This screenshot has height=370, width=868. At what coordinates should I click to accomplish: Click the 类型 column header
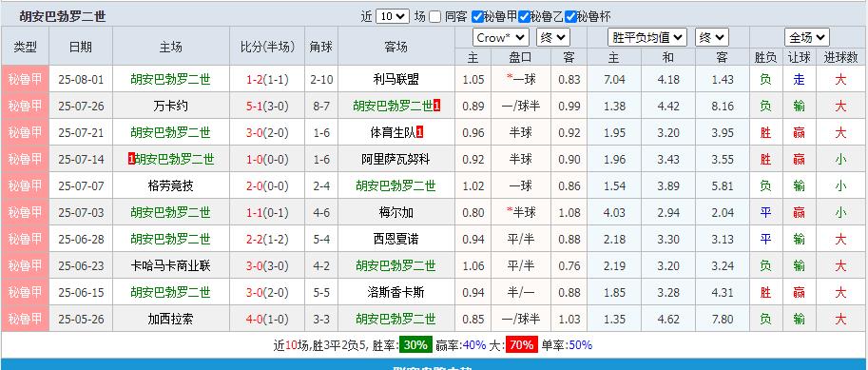pyautogui.click(x=26, y=47)
